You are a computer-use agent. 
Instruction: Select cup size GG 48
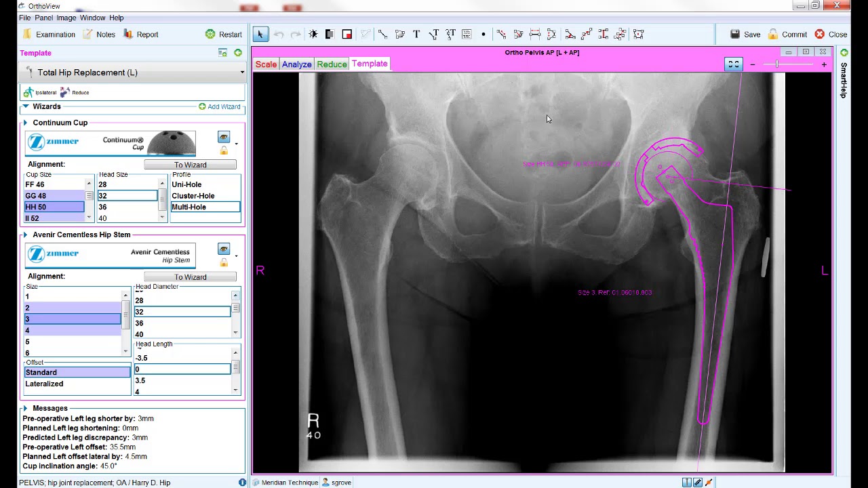[54, 196]
